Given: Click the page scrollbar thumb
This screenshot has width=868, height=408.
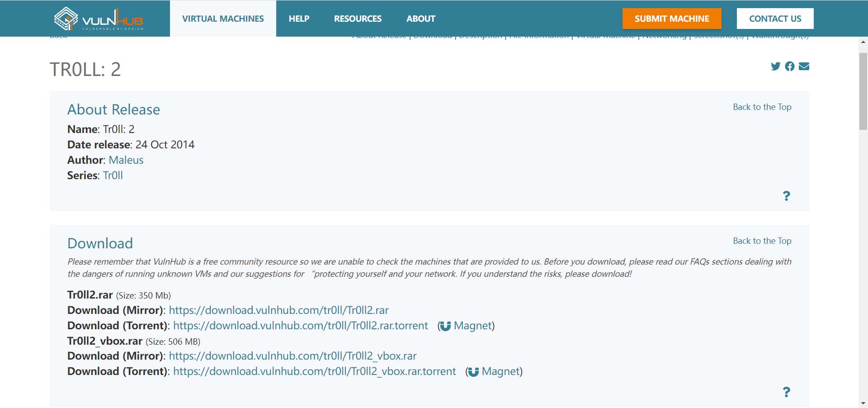Looking at the screenshot, I should (x=863, y=91).
